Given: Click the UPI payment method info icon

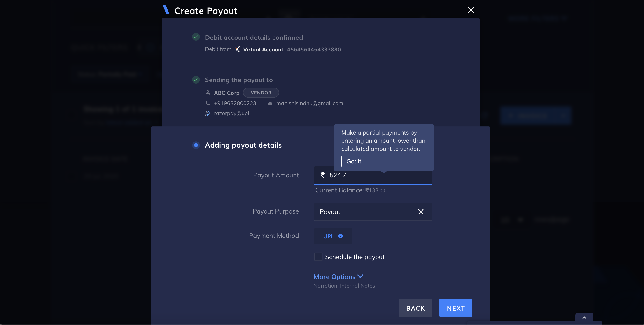Looking at the screenshot, I should pos(340,235).
